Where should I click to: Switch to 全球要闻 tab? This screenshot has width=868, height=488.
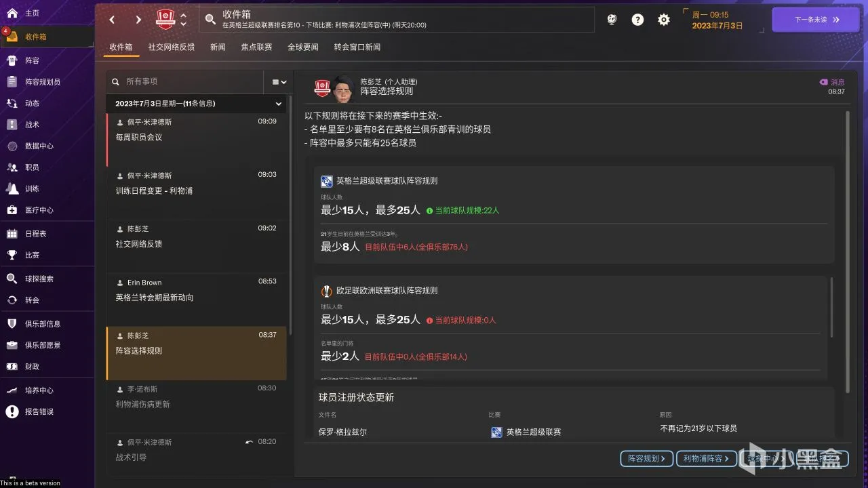click(303, 47)
